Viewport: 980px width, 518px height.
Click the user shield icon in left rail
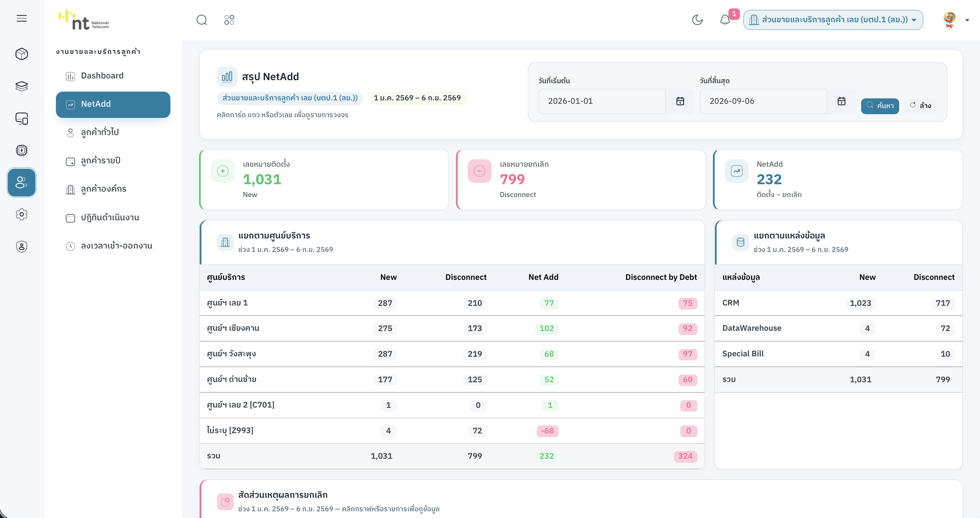[22, 247]
